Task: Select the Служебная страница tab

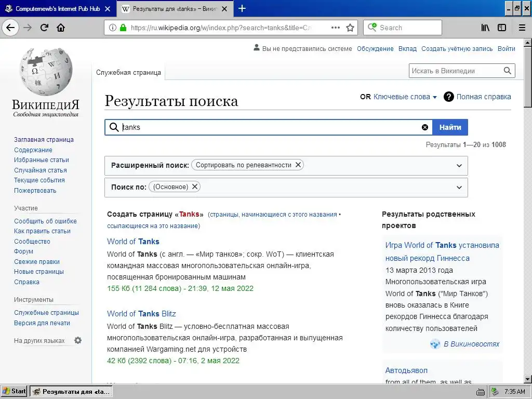Action: 128,72
